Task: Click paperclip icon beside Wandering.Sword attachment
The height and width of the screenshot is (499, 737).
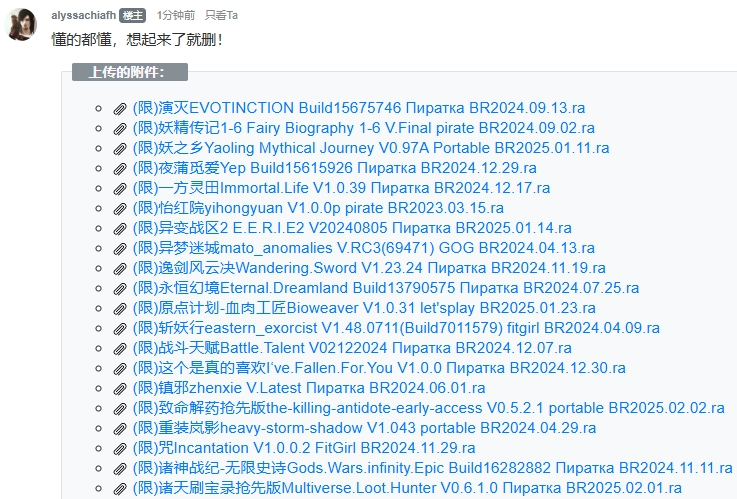Action: [120, 269]
